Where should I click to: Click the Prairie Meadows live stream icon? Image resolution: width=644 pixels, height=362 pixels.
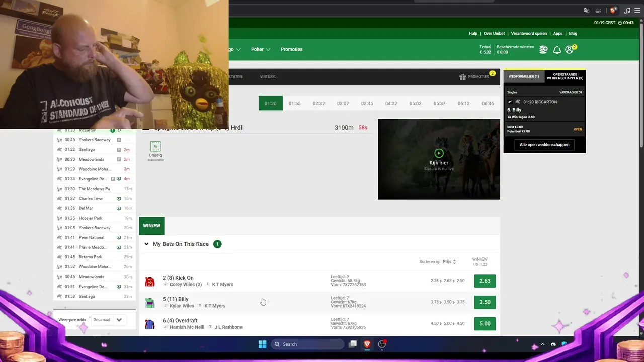pyautogui.click(x=119, y=247)
